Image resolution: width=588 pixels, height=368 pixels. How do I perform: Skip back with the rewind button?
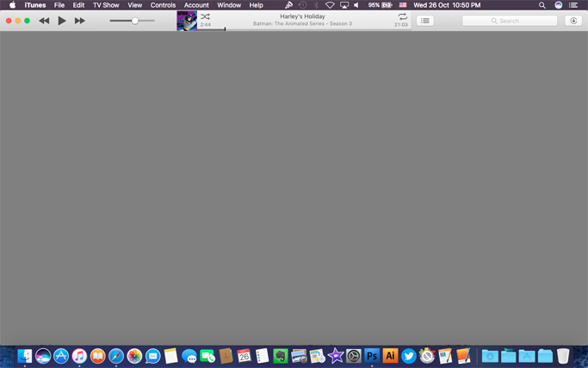[x=44, y=21]
